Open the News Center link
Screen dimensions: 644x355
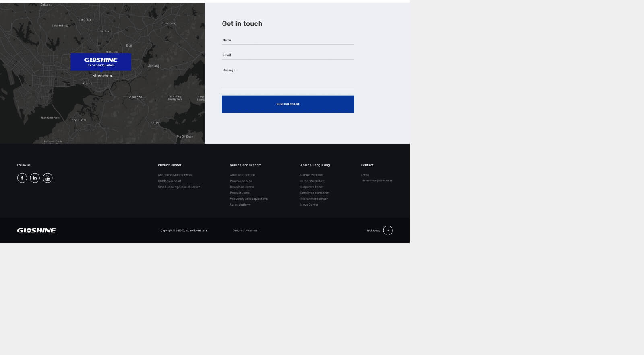click(309, 205)
